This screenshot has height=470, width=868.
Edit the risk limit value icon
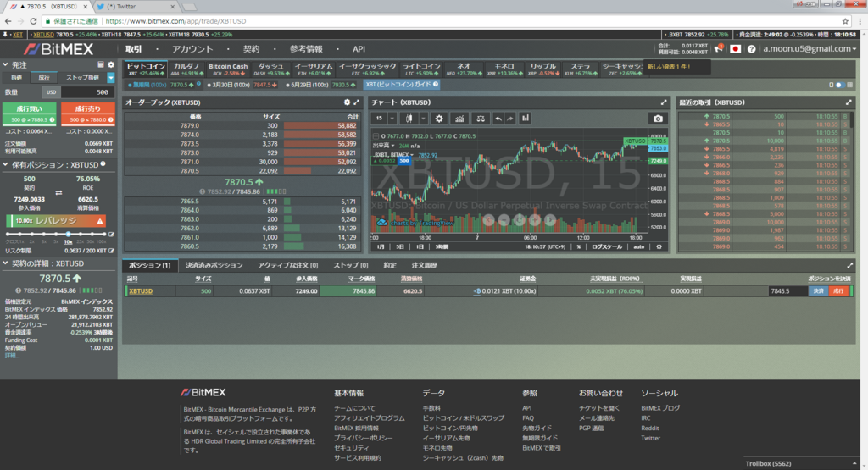111,251
